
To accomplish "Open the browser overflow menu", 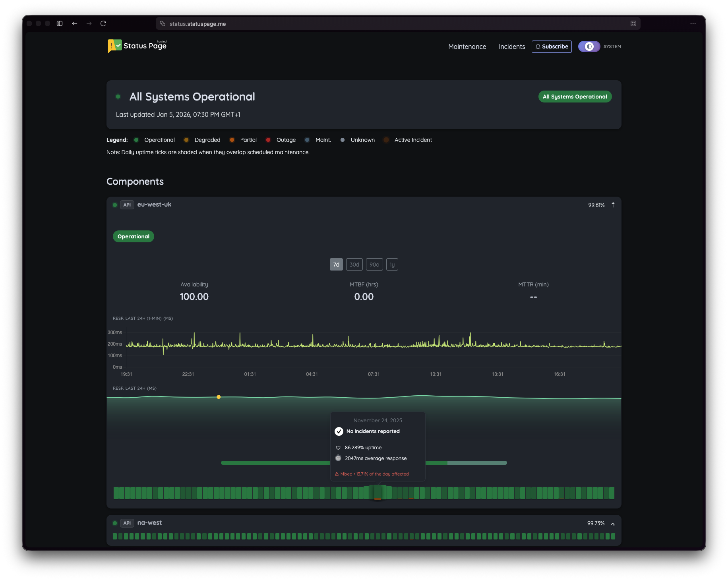I will pyautogui.click(x=693, y=23).
